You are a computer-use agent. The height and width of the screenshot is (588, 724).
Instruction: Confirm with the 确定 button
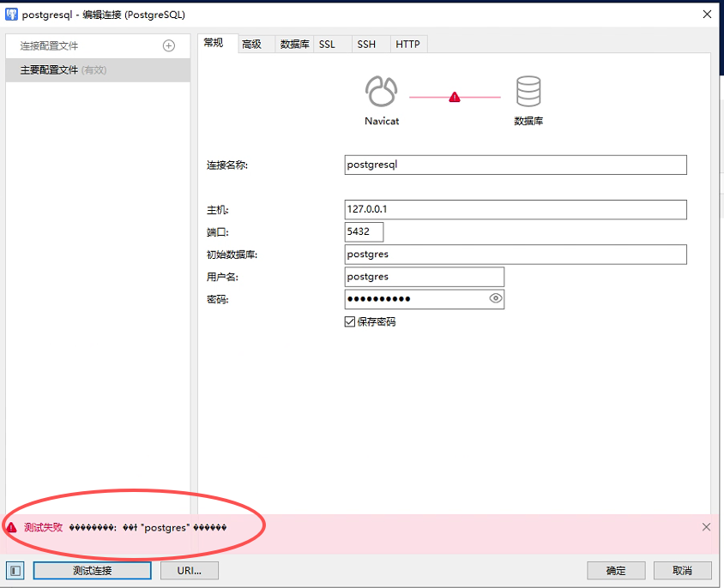pos(616,571)
